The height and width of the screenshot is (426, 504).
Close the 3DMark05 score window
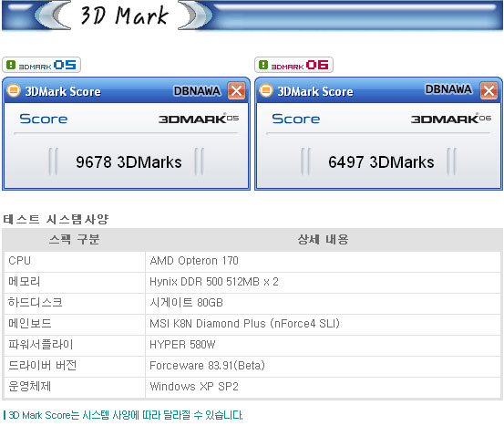pyautogui.click(x=237, y=90)
